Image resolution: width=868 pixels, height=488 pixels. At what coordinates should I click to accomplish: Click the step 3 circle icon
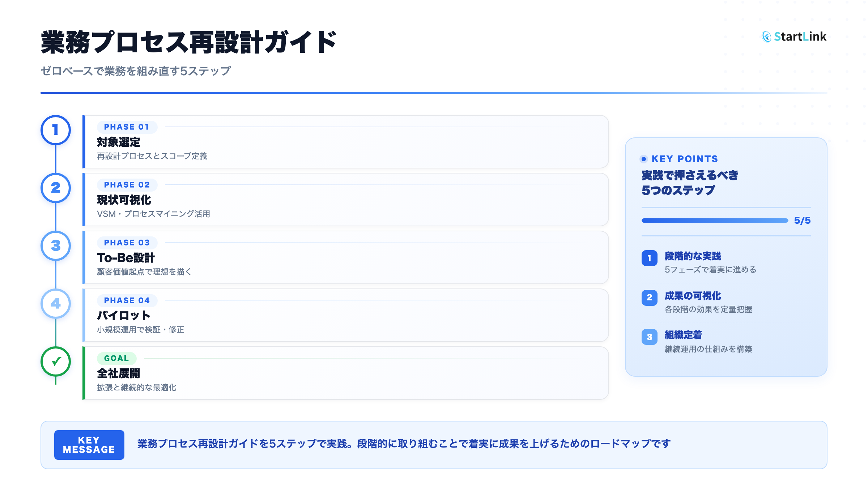pos(55,246)
